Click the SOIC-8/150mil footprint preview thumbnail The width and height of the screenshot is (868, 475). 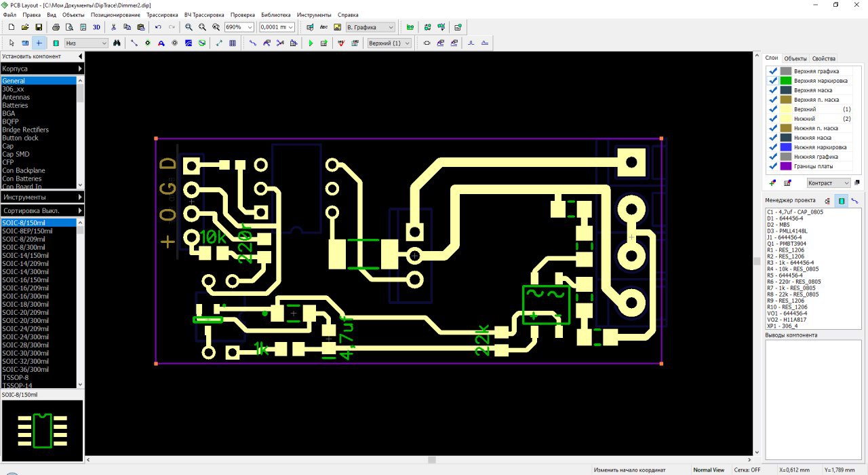click(x=42, y=430)
